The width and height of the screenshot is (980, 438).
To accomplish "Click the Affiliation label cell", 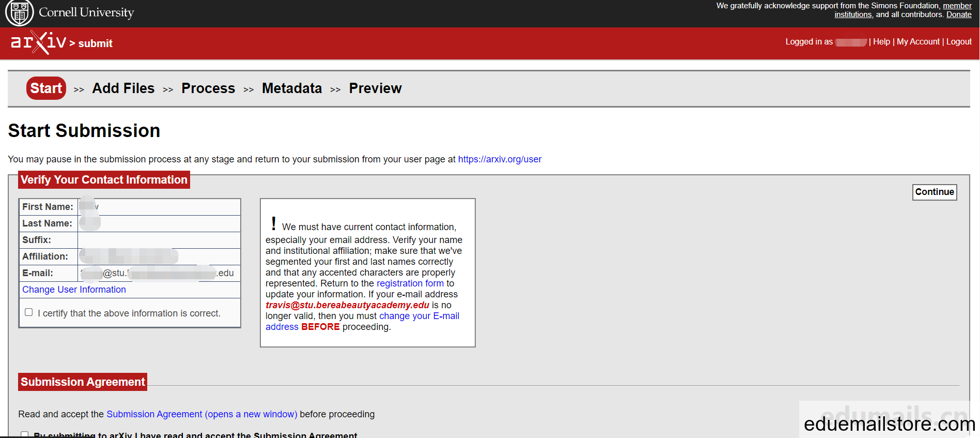I will point(48,256).
